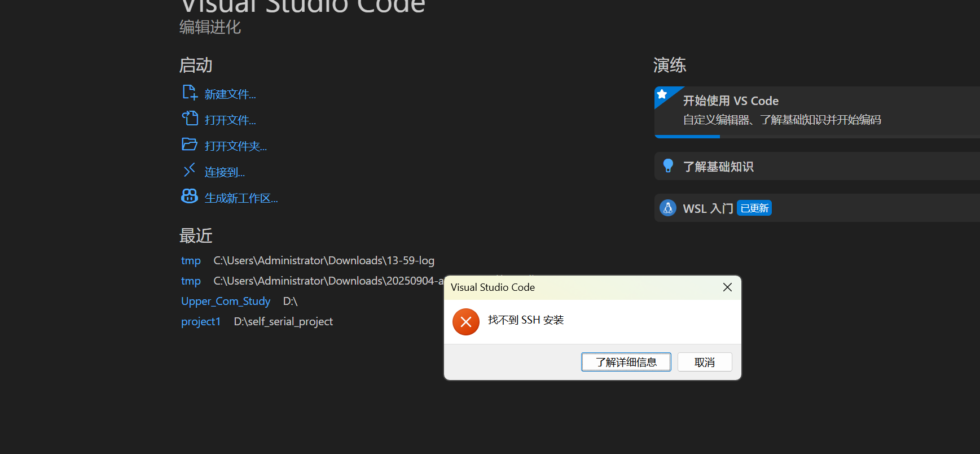Image resolution: width=980 pixels, height=454 pixels.
Task: Click the WSL penguin icon
Action: coord(668,208)
